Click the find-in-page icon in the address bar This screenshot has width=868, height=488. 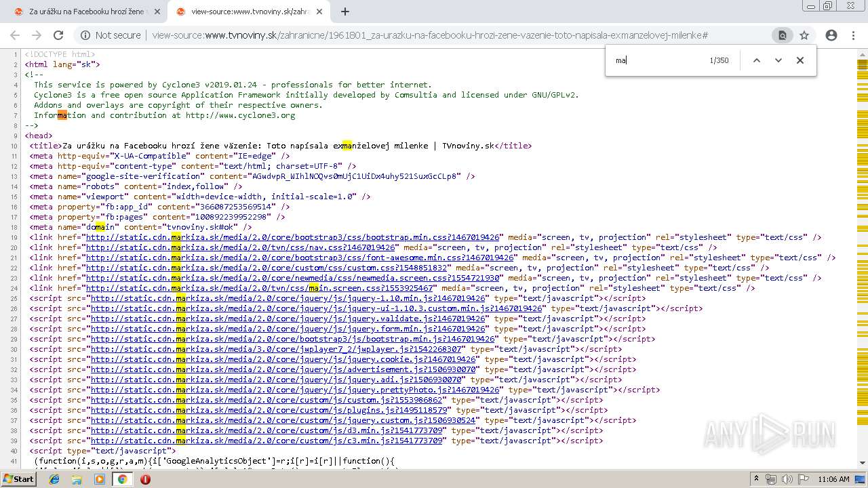tap(782, 35)
